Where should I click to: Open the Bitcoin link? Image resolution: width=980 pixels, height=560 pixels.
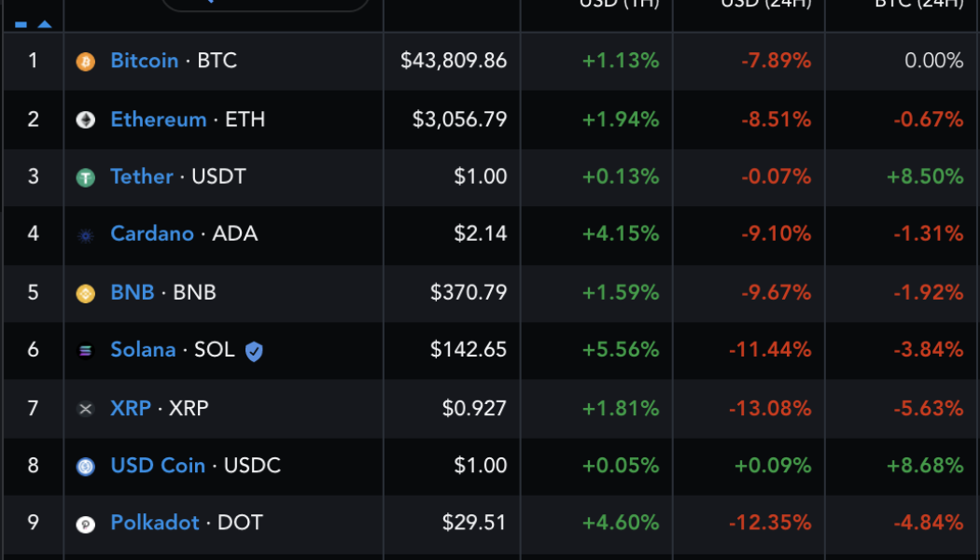pos(144,61)
